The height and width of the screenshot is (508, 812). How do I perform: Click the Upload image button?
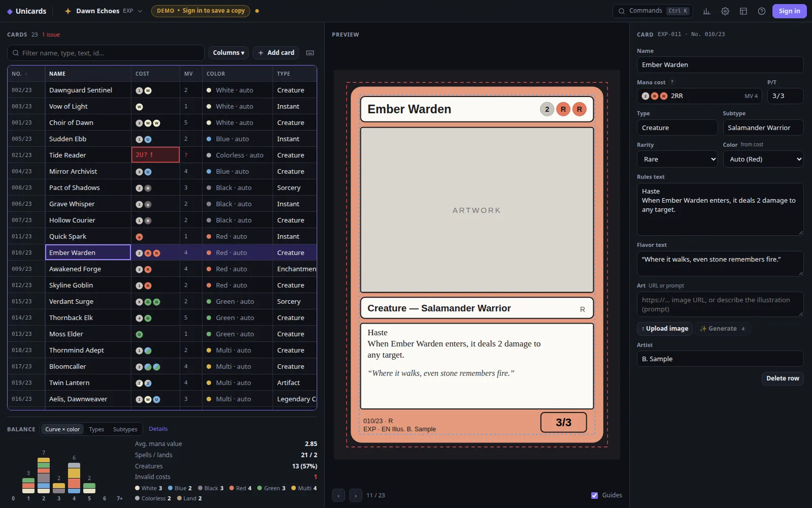(665, 329)
